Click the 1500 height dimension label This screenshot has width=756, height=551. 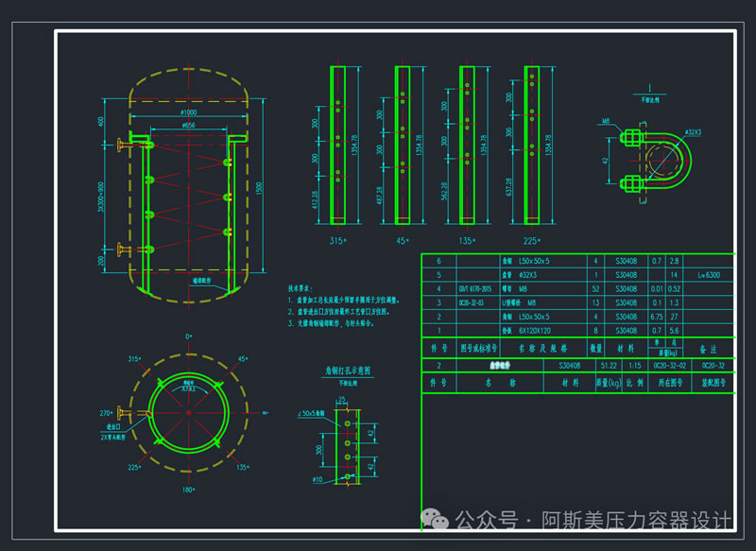coord(260,187)
